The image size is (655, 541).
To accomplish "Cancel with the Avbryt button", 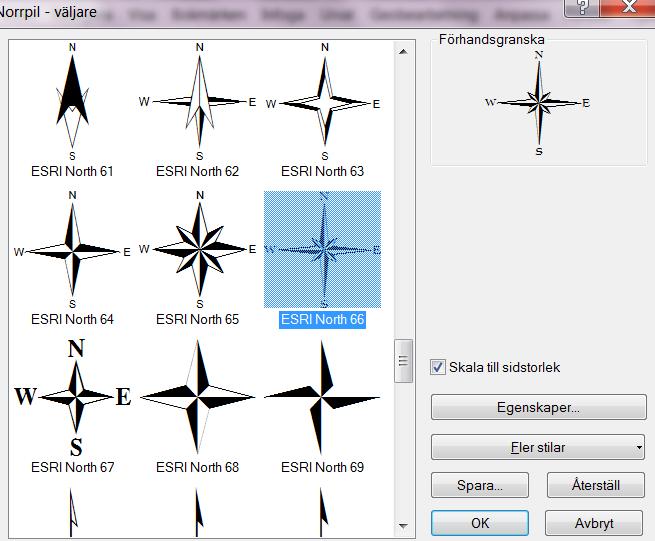I will click(x=594, y=523).
